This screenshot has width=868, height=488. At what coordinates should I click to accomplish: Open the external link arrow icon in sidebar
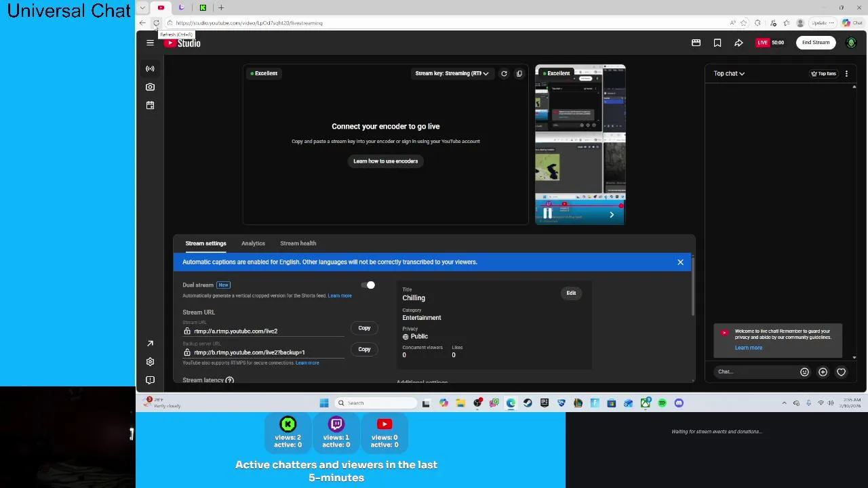click(150, 344)
